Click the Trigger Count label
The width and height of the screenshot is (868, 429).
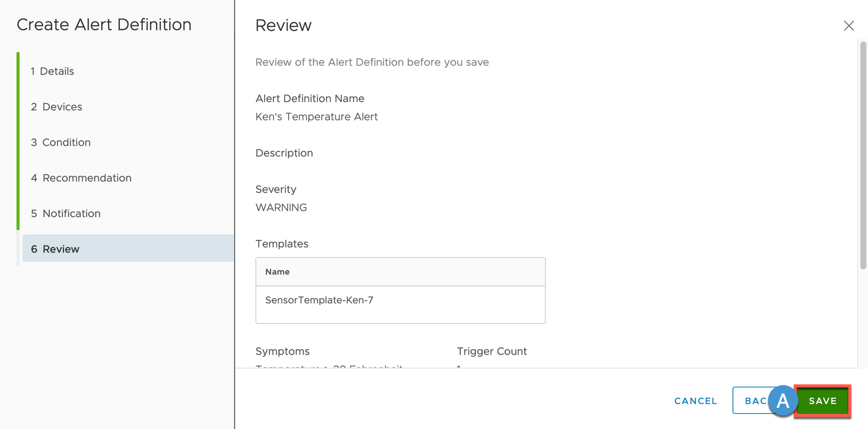pyautogui.click(x=492, y=351)
